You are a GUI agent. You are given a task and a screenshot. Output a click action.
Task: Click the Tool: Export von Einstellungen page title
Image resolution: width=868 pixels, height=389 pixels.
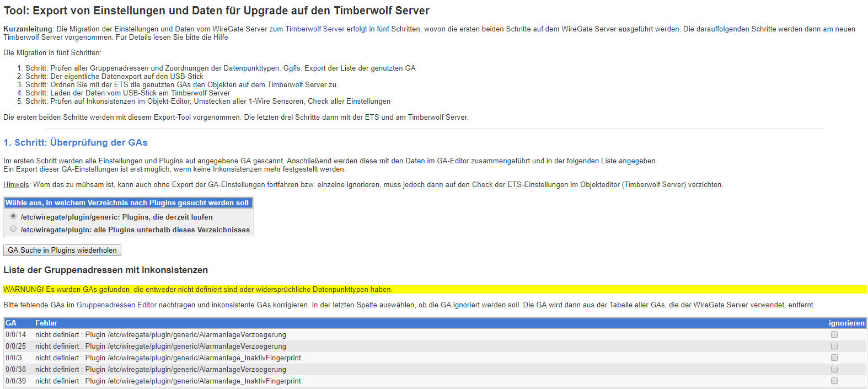(217, 11)
